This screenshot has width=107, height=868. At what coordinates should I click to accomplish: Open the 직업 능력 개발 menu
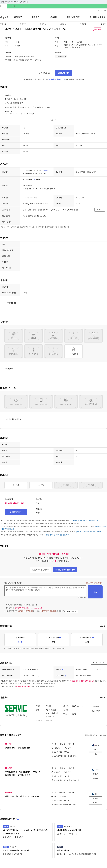[x=73, y=17]
